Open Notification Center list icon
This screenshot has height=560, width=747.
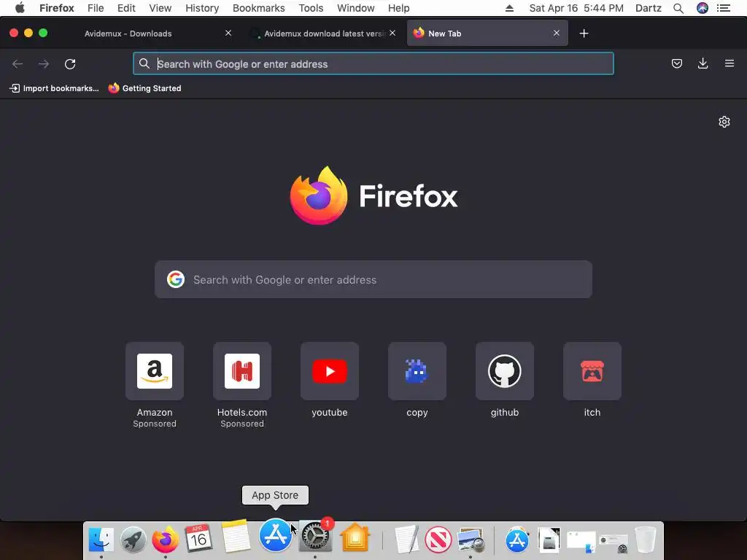(724, 8)
